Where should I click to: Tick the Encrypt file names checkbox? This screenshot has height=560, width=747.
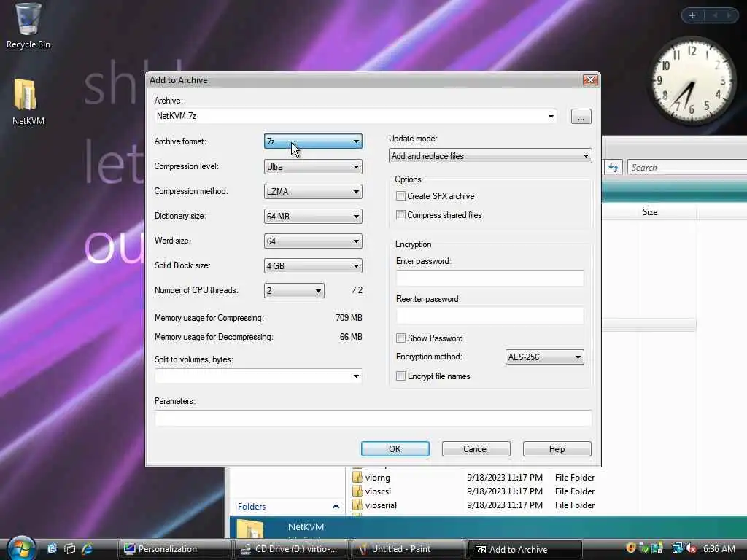(x=400, y=376)
